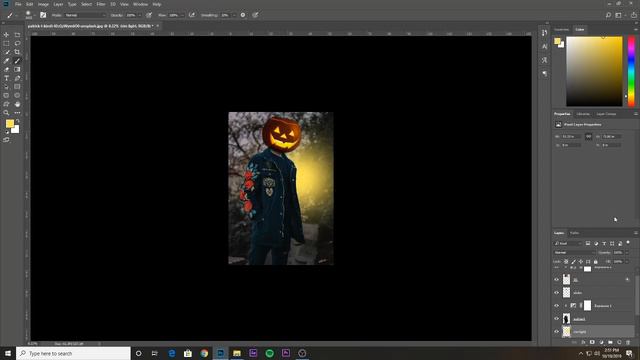Viewport: 640px width, 360px height.
Task: Open the layer filter Kind dropdown
Action: 568,243
